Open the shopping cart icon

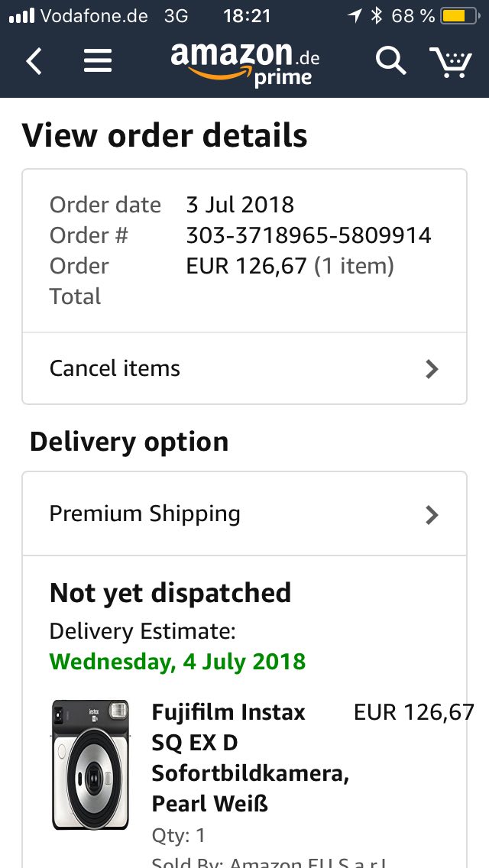[450, 62]
